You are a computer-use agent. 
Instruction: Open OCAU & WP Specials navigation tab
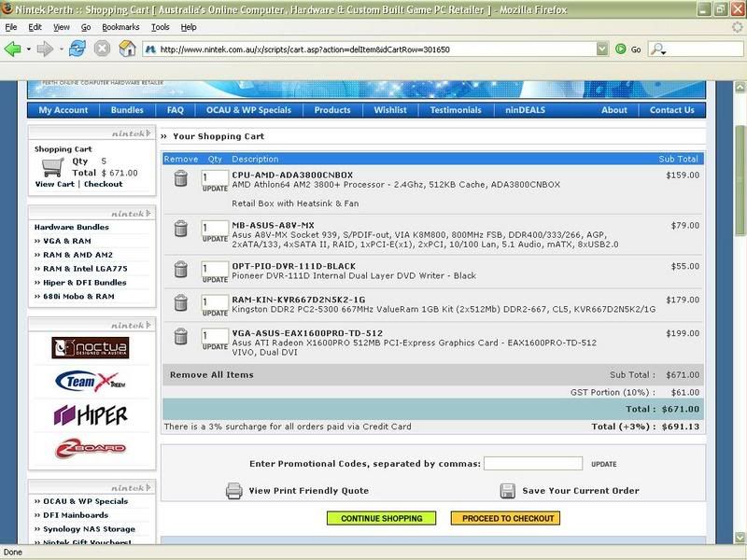(x=248, y=110)
